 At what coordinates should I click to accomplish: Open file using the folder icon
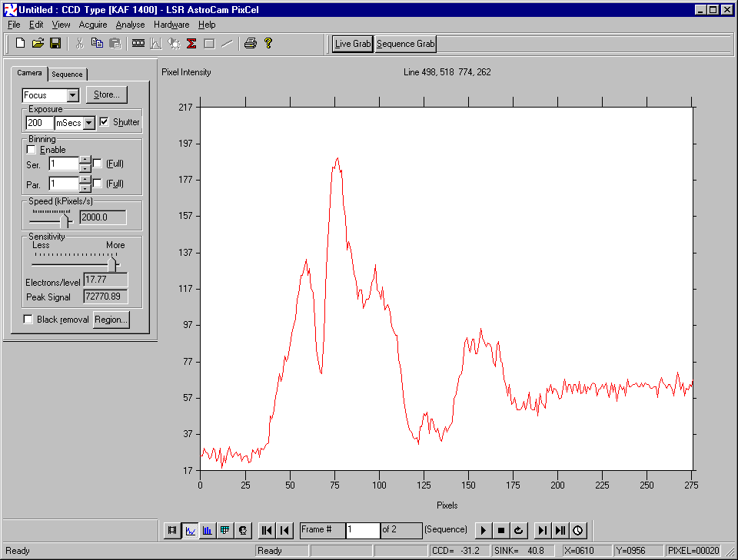(38, 44)
